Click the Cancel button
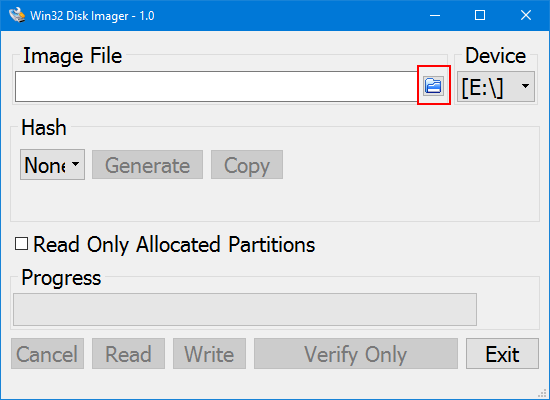 pyautogui.click(x=47, y=353)
